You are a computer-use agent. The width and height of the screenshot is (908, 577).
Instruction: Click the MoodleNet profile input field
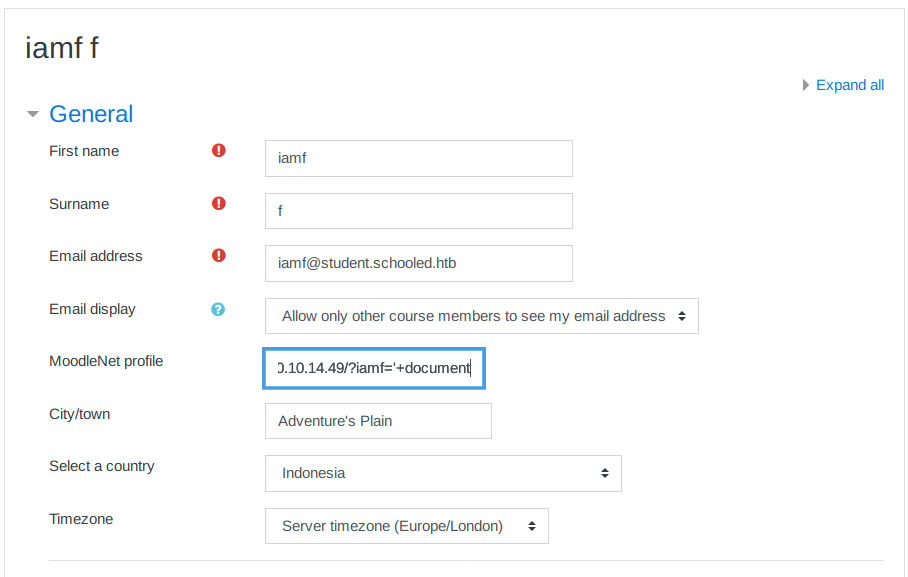point(374,368)
